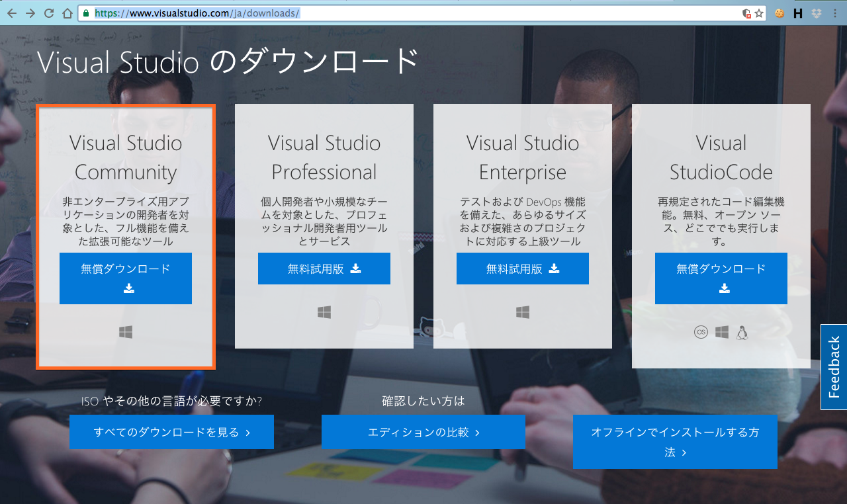Click 無料試用版 for Visual Studio Professional
The height and width of the screenshot is (504, 847).
[324, 269]
